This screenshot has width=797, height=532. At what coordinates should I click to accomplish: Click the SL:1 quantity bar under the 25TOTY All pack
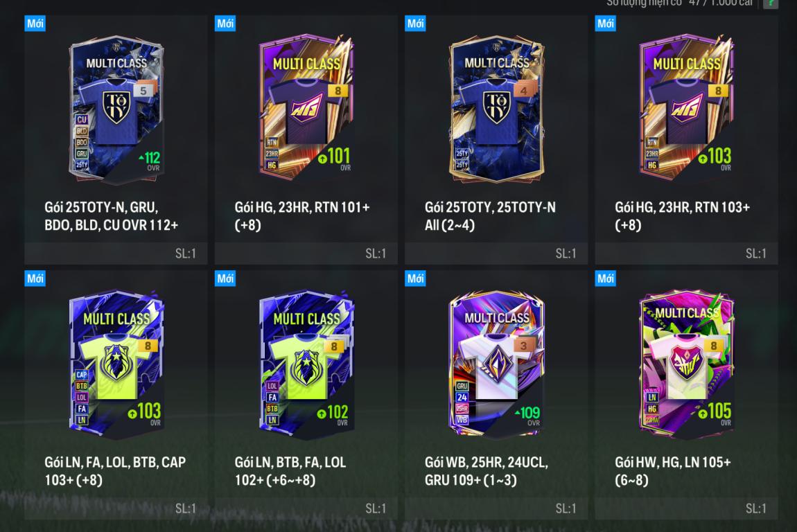click(496, 254)
